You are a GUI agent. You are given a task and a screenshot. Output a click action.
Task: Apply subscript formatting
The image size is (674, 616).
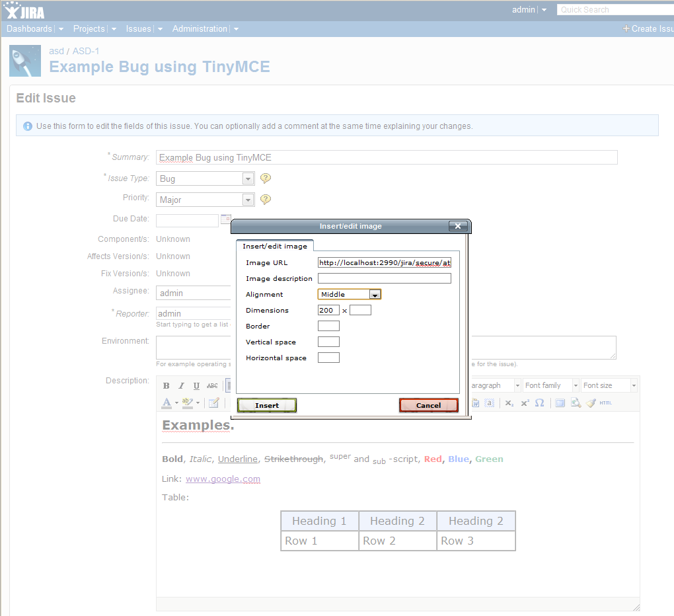coord(509,403)
